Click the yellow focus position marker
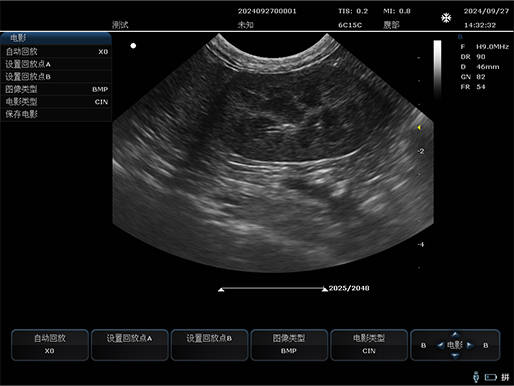Screen dimensions: 514x386 pyautogui.click(x=419, y=127)
